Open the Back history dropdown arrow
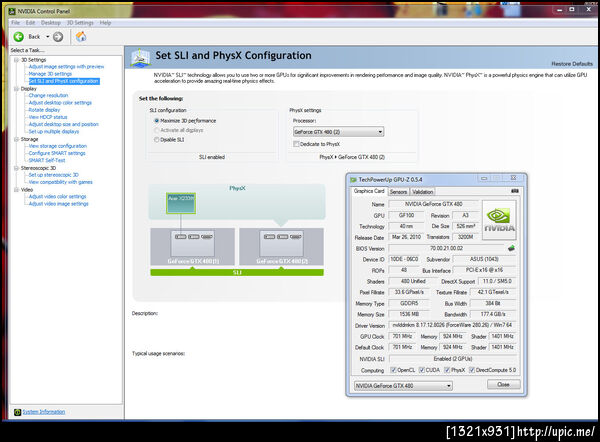 point(48,37)
